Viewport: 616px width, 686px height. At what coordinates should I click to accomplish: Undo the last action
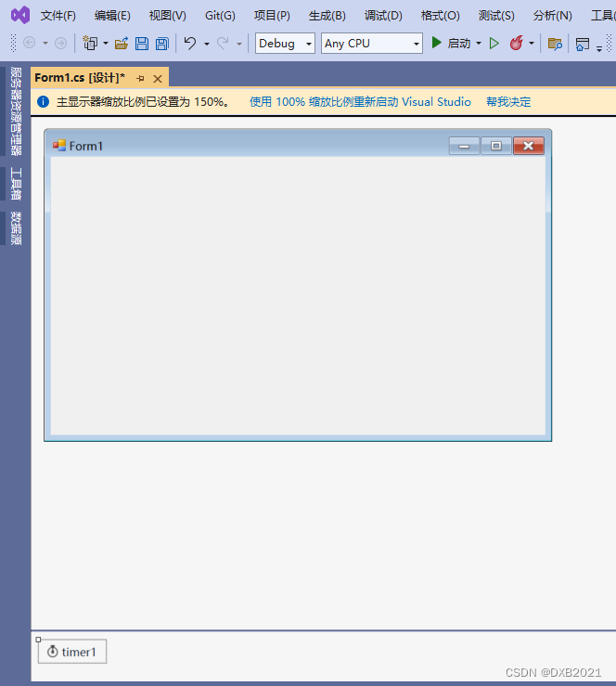coord(190,43)
